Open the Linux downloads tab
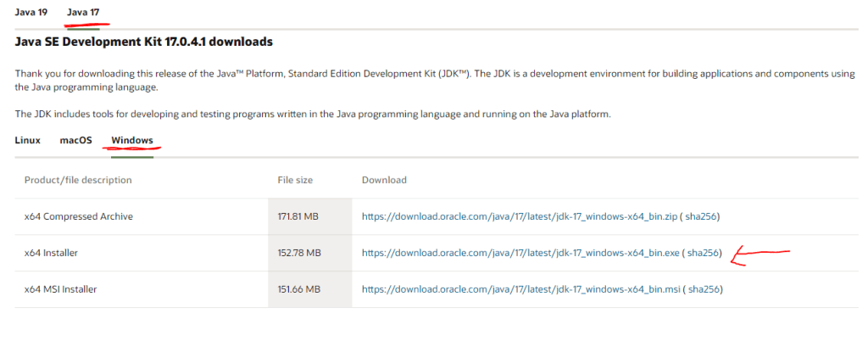 click(28, 140)
